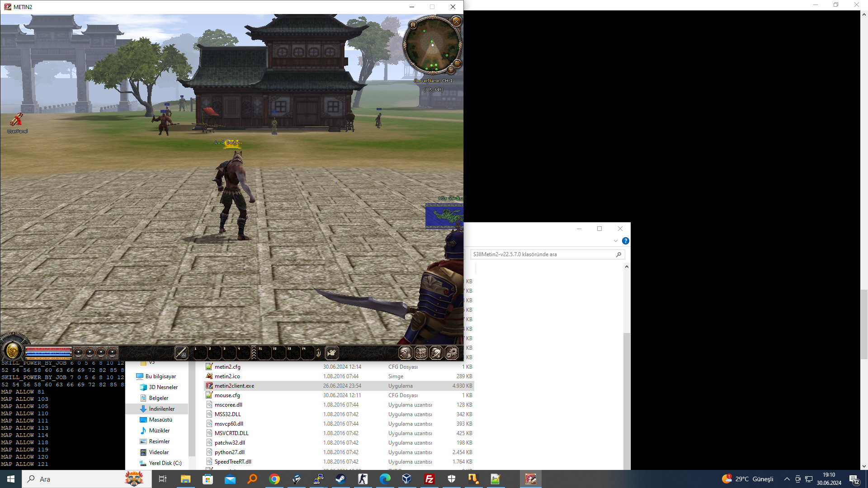Open Google Chrome from taskbar
This screenshot has height=488, width=868.
tap(274, 479)
